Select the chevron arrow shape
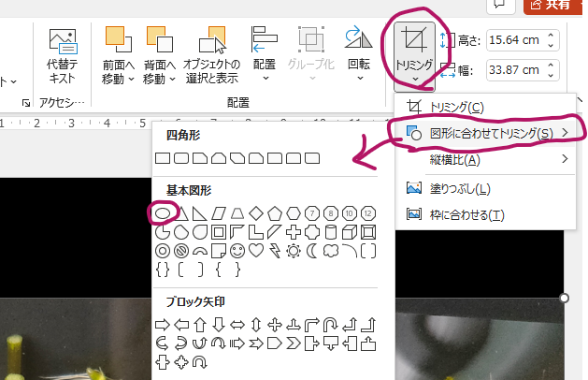The image size is (588, 380). (x=294, y=343)
